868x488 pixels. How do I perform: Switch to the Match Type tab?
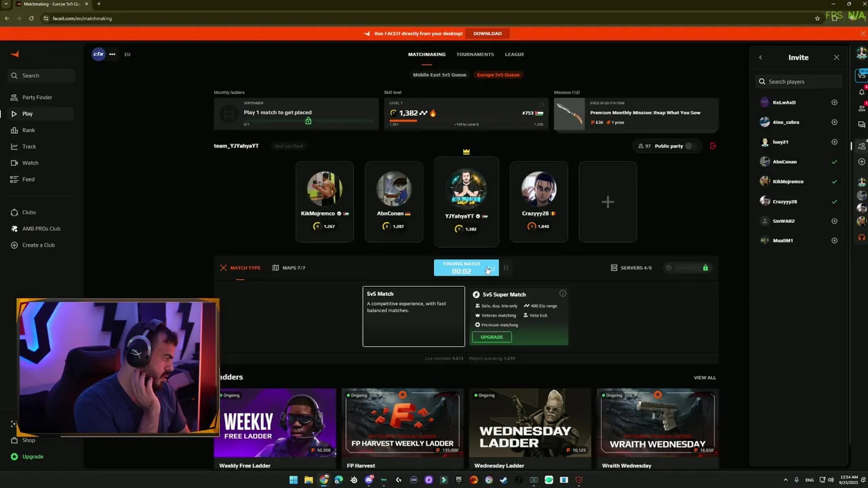click(x=240, y=268)
